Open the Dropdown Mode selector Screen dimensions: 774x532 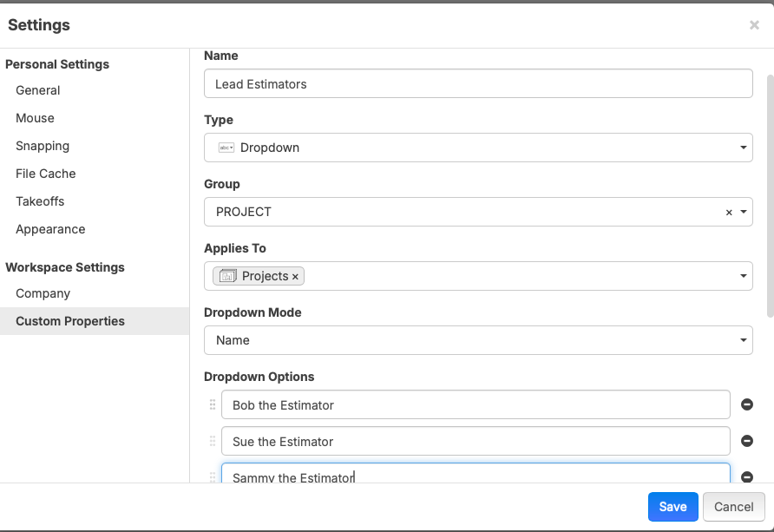click(477, 340)
